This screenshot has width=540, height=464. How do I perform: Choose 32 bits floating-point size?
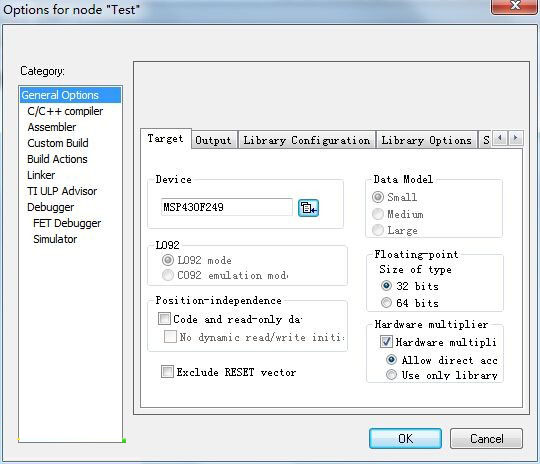point(386,286)
